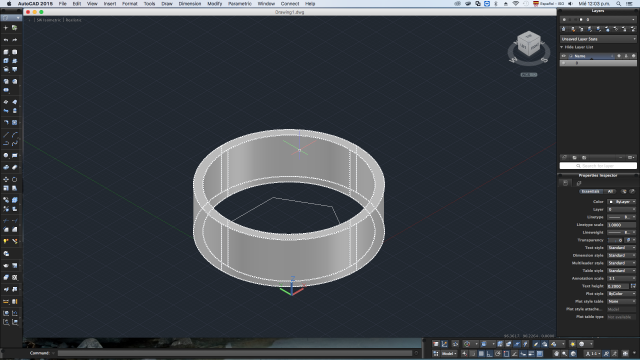Image resolution: width=640 pixels, height=360 pixels.
Task: Select the Circle drawing tool
Action: point(6,155)
